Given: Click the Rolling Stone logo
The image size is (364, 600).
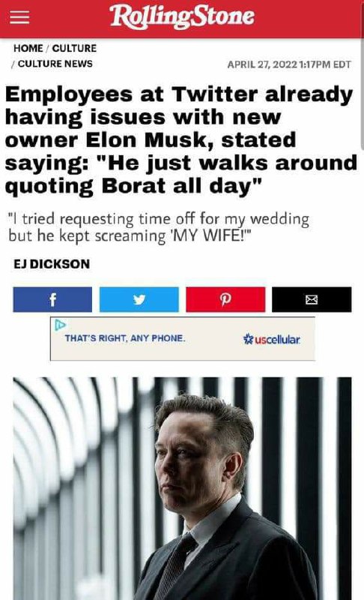Looking at the screenshot, I should (182, 17).
